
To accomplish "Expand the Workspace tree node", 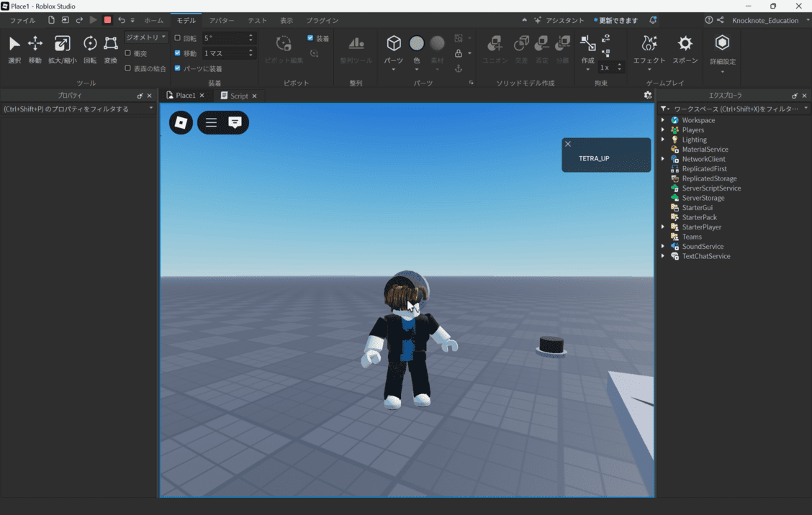I will 663,120.
